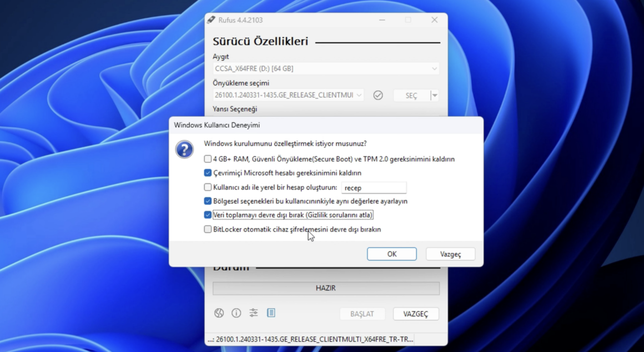
Task: Open the SEÇ split-button arrow in Rufus
Action: 435,95
